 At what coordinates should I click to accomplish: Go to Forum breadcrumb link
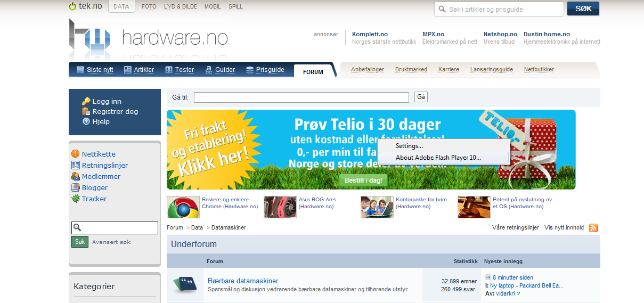pyautogui.click(x=175, y=227)
